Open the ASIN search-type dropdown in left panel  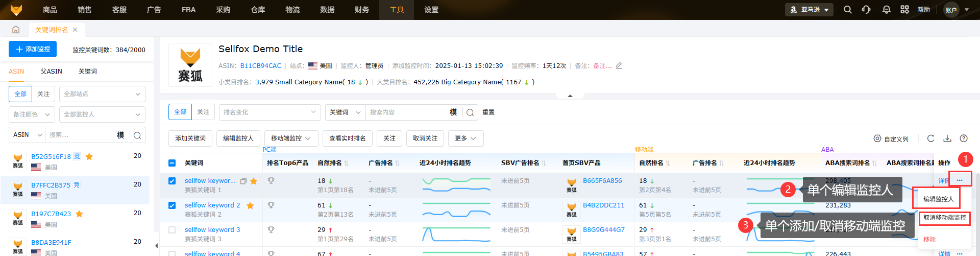27,135
